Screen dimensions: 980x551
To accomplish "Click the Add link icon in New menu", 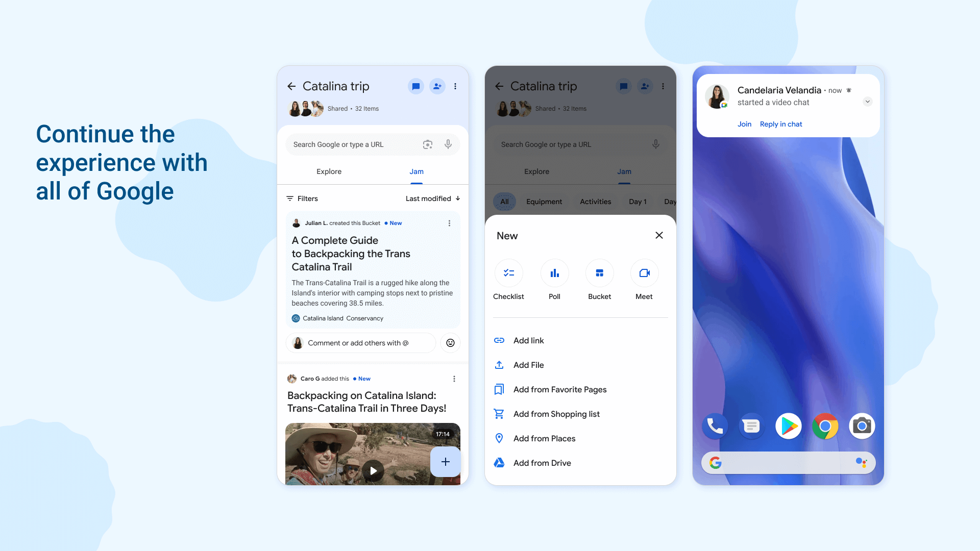I will coord(499,340).
